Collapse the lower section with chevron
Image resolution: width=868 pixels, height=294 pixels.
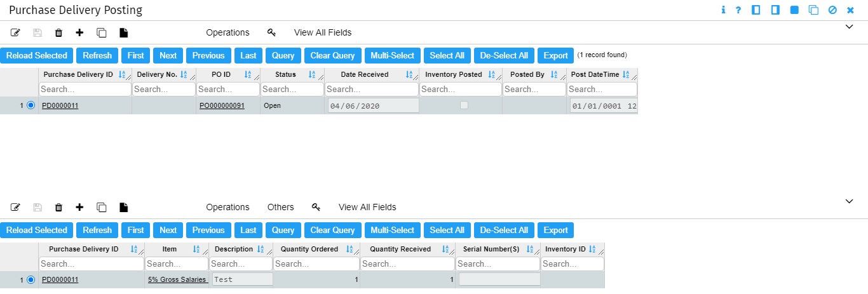(x=849, y=201)
